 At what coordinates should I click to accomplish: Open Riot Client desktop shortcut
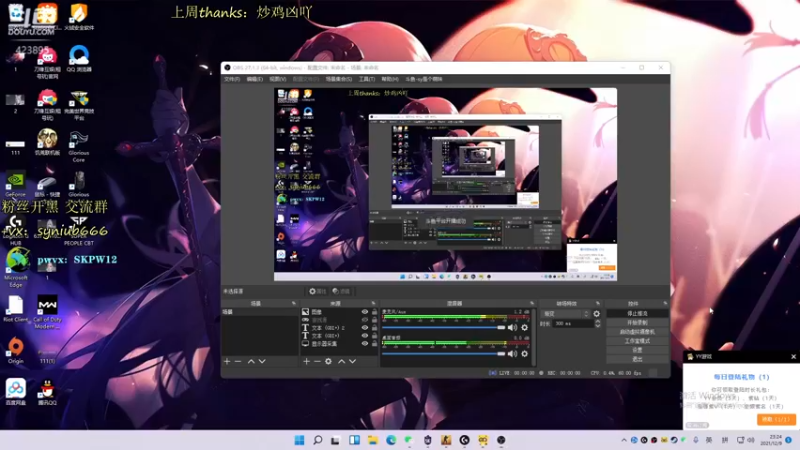click(x=15, y=309)
